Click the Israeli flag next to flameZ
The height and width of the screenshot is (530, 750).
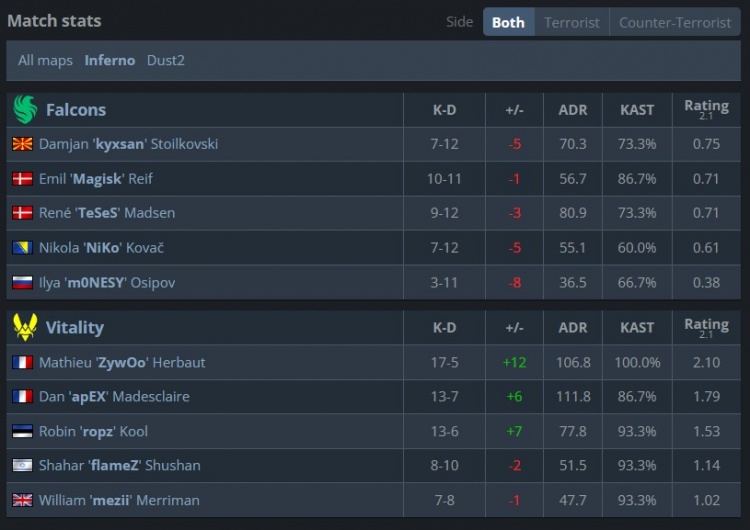pyautogui.click(x=22, y=465)
